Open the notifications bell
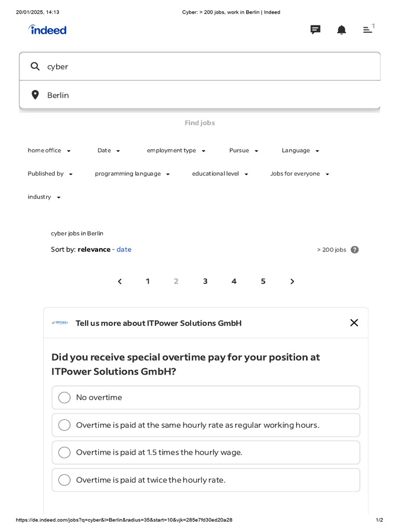399x532 pixels. [341, 30]
